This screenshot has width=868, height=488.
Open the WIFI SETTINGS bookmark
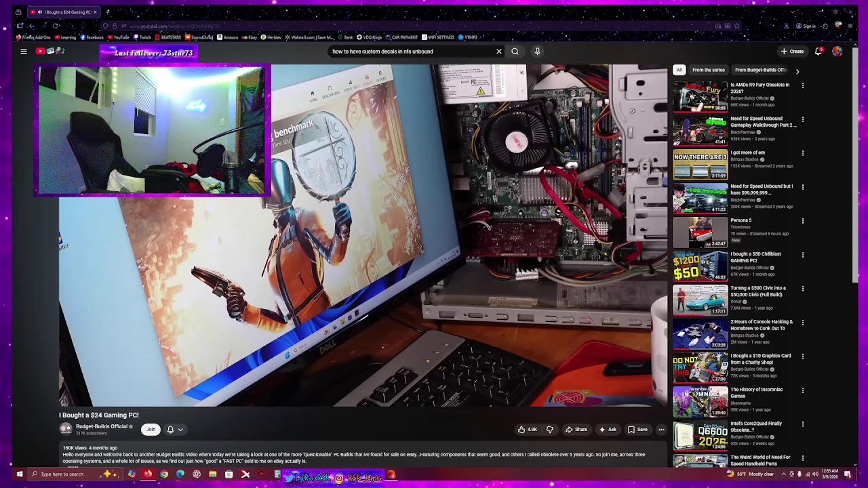click(x=439, y=37)
